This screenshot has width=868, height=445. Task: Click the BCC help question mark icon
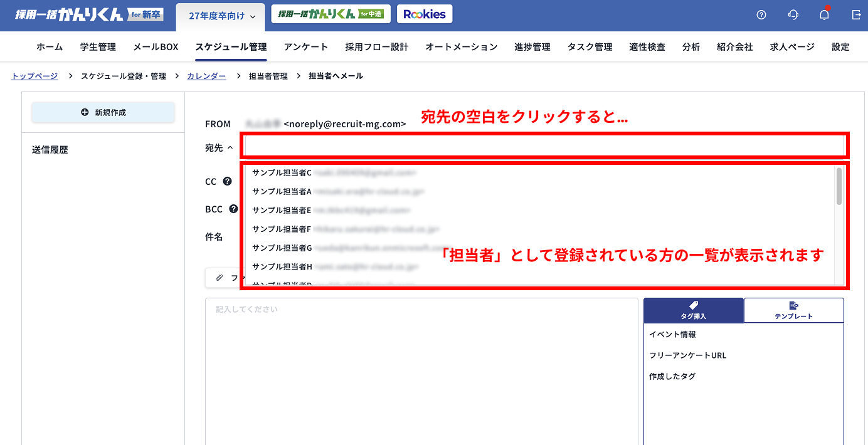tap(233, 209)
